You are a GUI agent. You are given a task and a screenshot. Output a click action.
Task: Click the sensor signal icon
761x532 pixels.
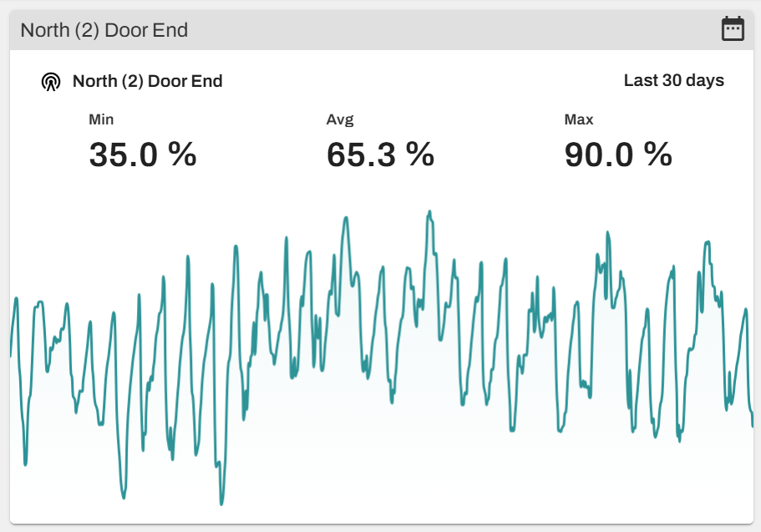(51, 82)
